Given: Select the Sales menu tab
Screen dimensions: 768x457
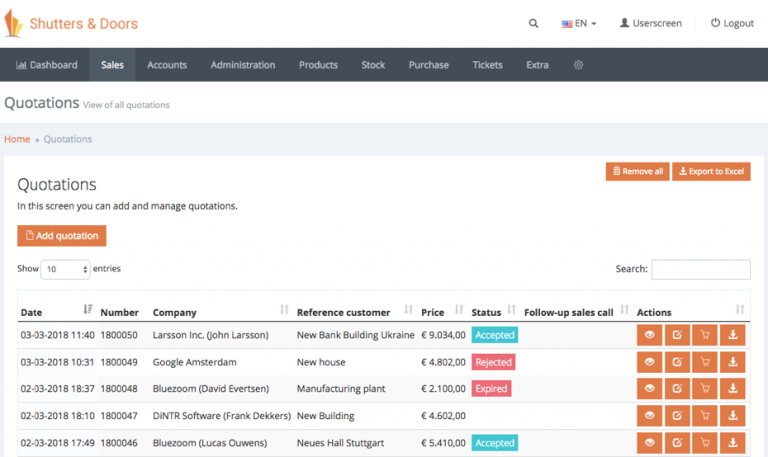Looking at the screenshot, I should [x=112, y=65].
